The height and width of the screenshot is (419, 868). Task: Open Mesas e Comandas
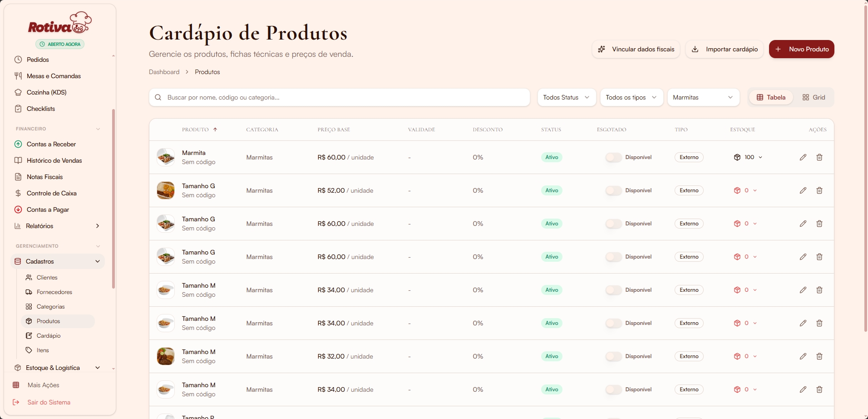click(54, 76)
